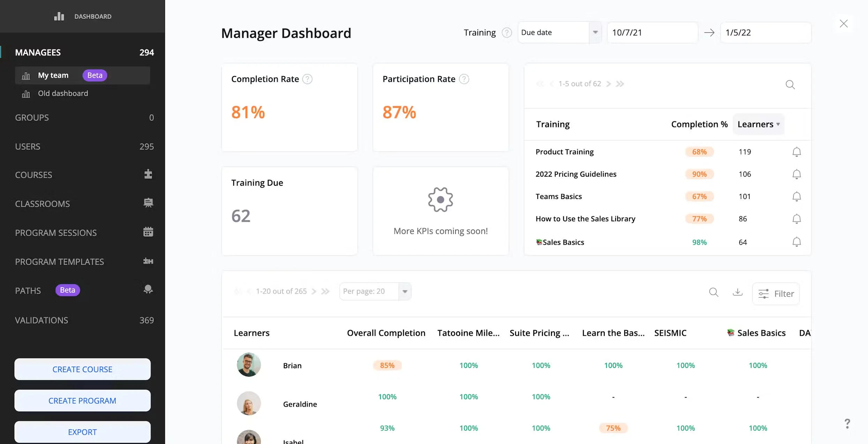The width and height of the screenshot is (868, 444).
Task: Click the Export button
Action: click(82, 432)
